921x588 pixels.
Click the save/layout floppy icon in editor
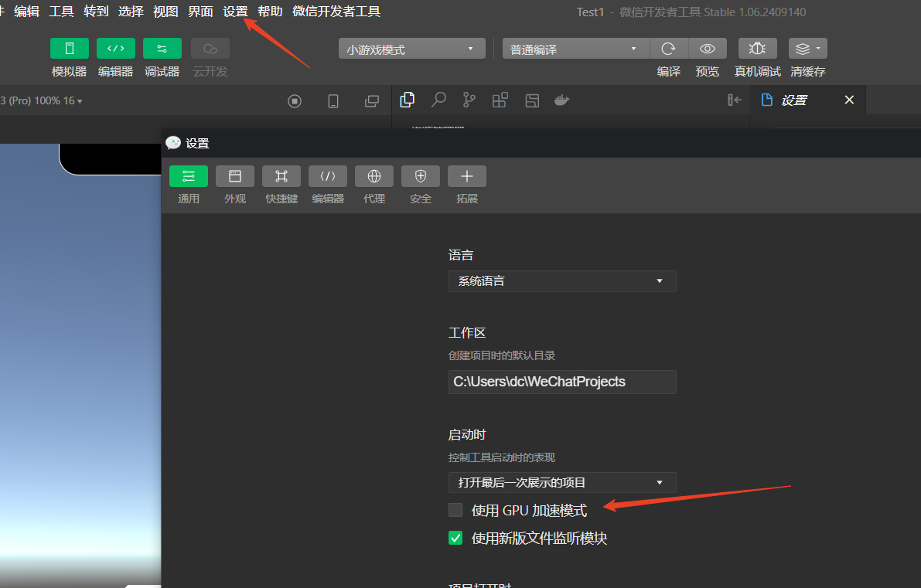point(532,100)
